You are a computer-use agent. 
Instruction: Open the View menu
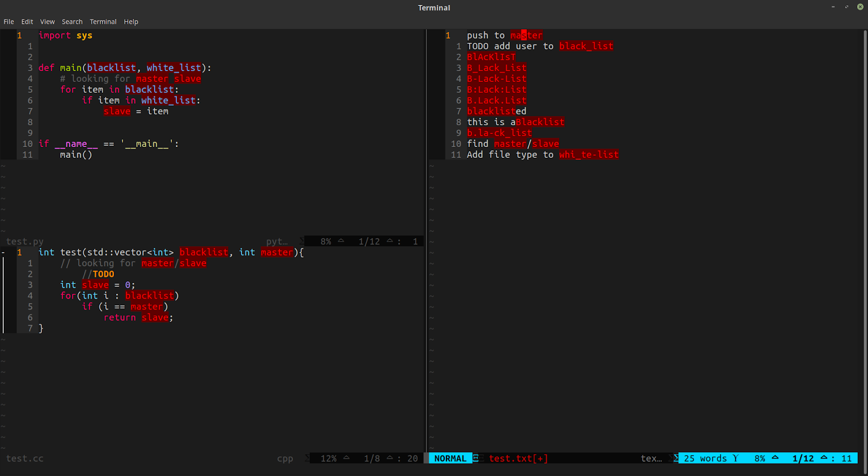point(47,22)
